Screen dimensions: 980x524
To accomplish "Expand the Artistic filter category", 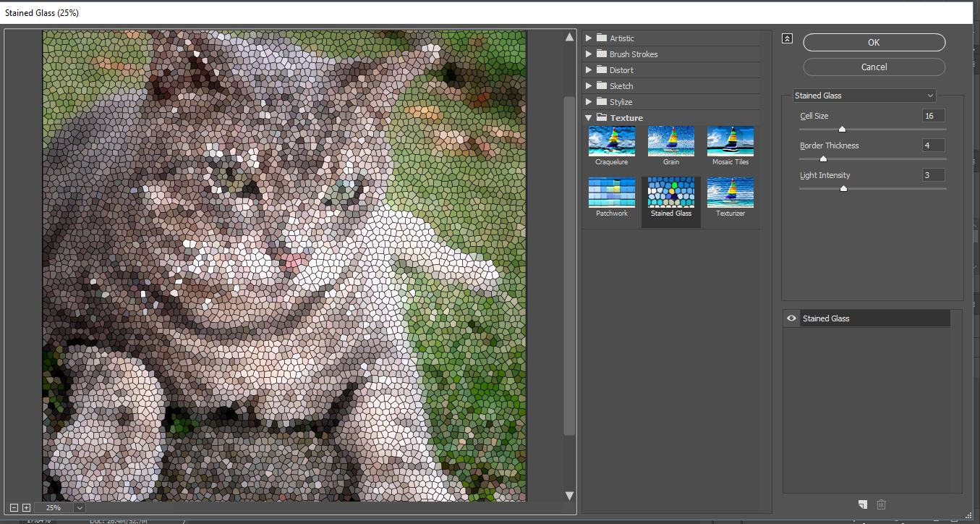I will click(x=589, y=38).
